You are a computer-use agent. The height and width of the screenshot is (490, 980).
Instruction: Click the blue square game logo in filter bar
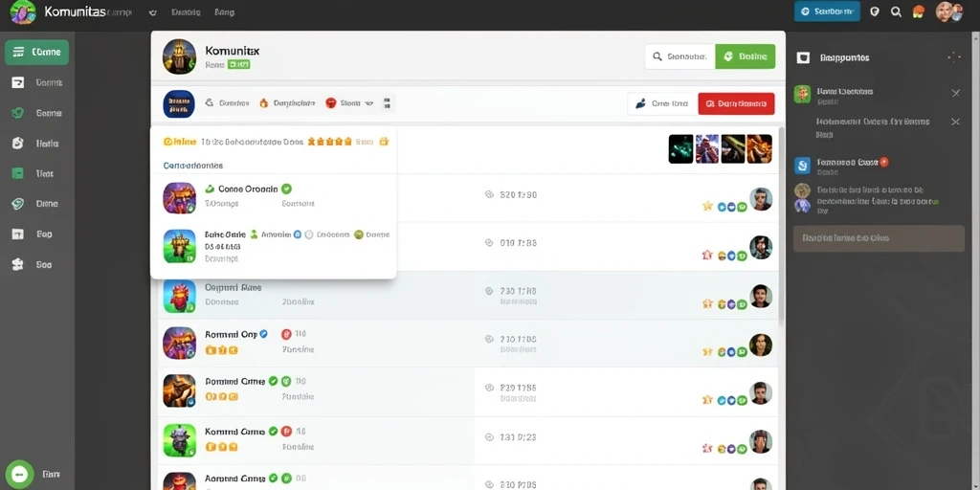pos(179,103)
